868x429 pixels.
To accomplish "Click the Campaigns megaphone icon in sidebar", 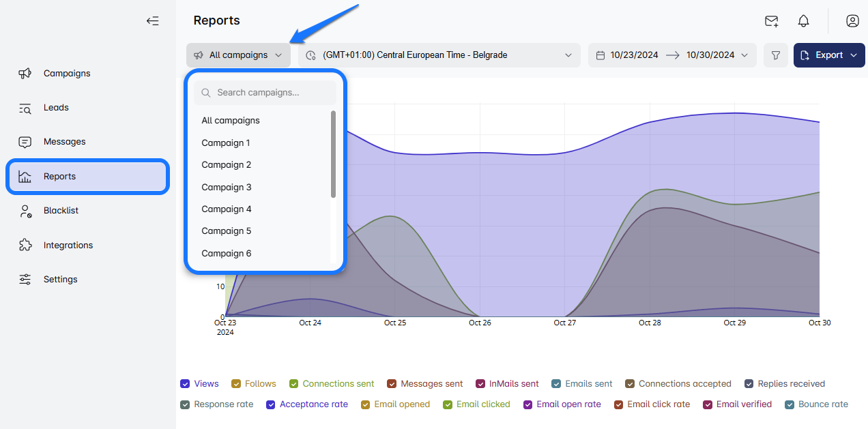I will (25, 73).
